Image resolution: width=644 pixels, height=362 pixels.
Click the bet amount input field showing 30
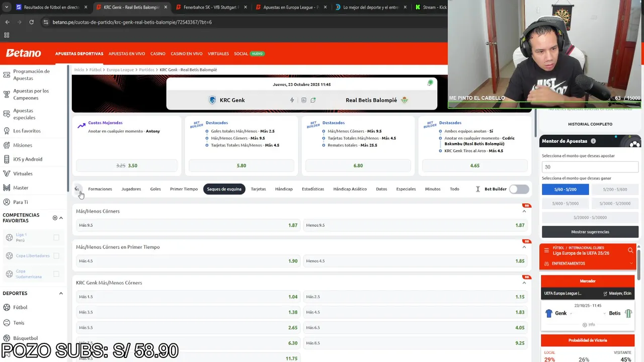tap(590, 167)
